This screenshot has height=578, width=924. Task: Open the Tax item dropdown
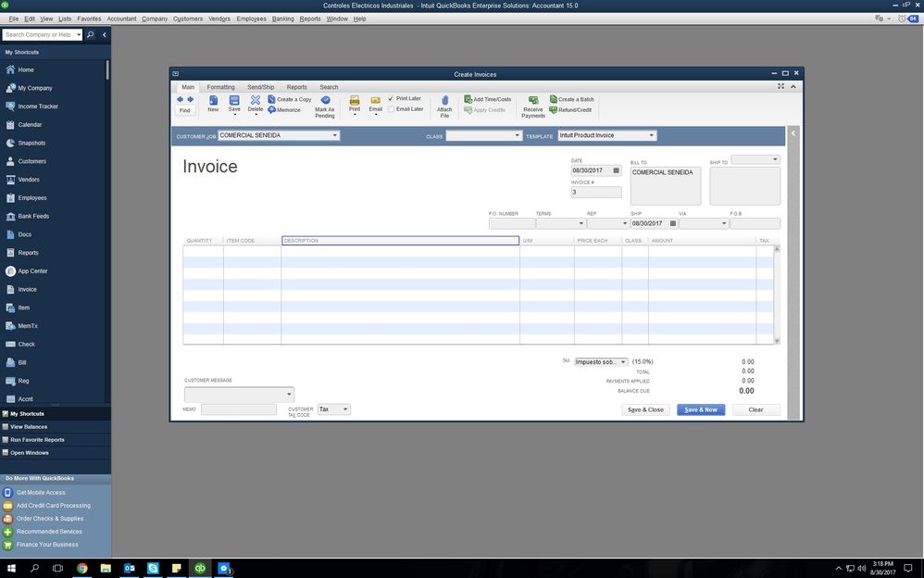click(623, 361)
